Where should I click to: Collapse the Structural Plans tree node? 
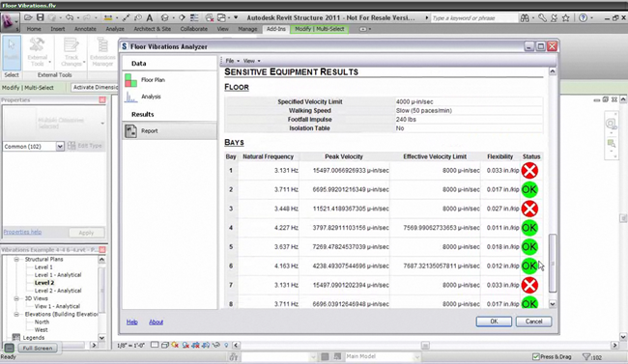[x=16, y=260]
